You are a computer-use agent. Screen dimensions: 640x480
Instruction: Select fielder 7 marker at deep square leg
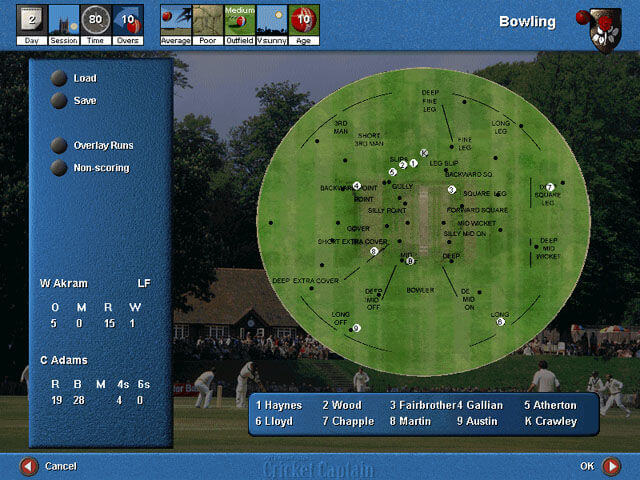(x=549, y=187)
